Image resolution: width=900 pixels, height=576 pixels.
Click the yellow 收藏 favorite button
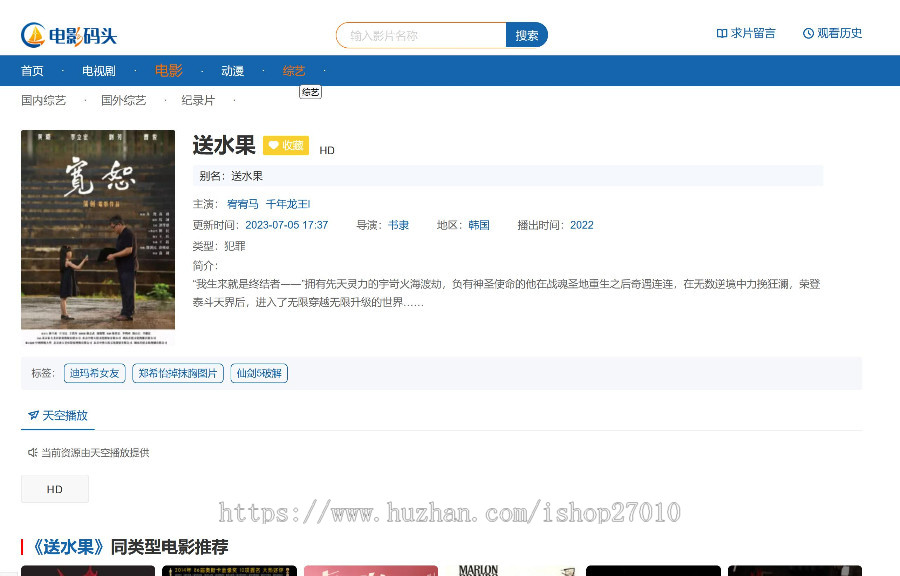[286, 145]
